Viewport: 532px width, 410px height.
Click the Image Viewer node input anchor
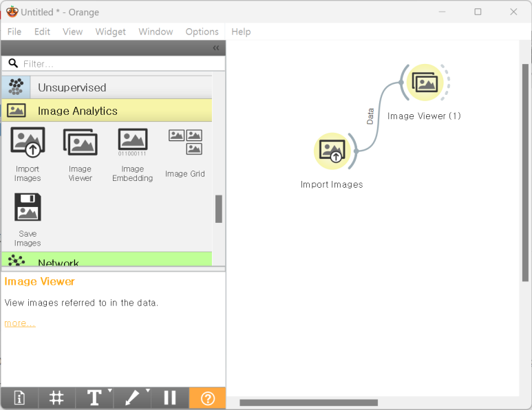click(403, 83)
